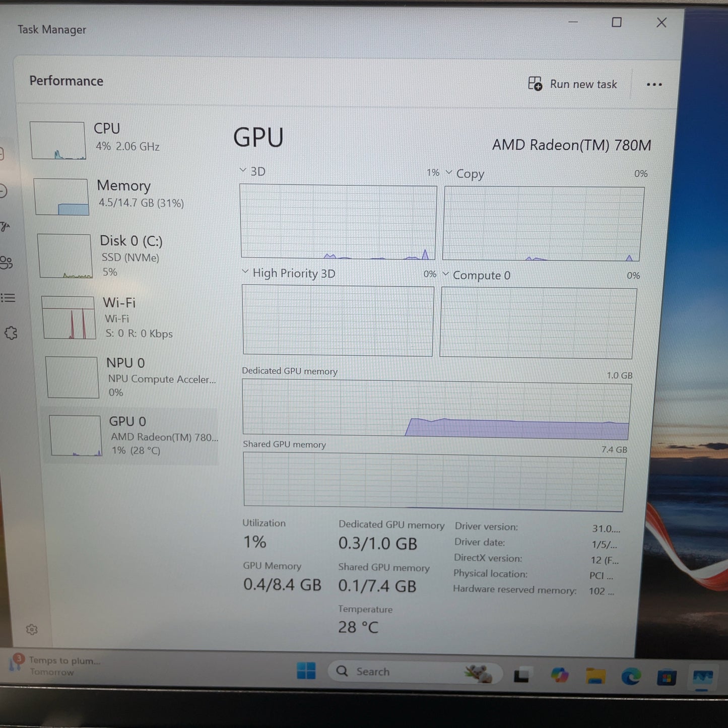Open the Compute 0 engine dropdown

pyautogui.click(x=477, y=275)
